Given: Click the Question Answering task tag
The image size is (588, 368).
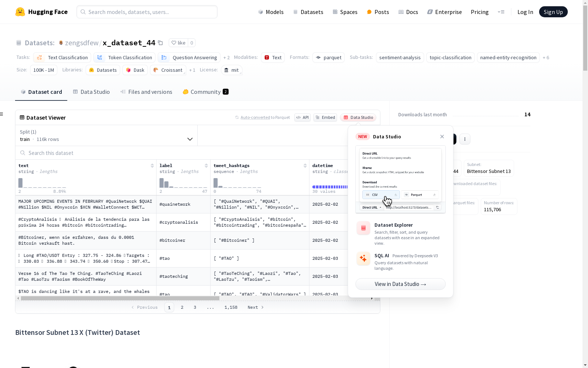Looking at the screenshot, I should click(189, 57).
